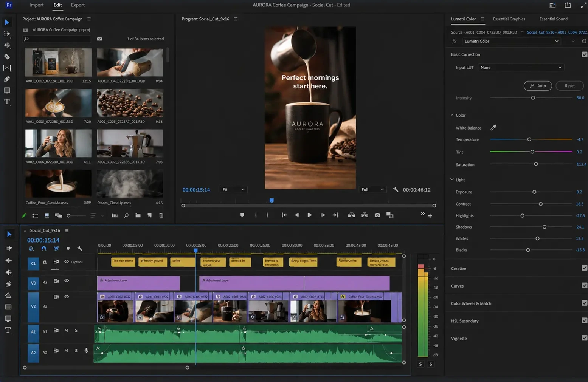This screenshot has height=382, width=588.
Task: Toggle the Curves section checkbox
Action: (x=585, y=285)
